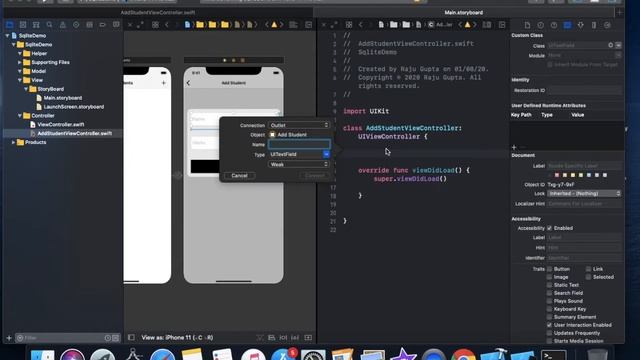
Task: Show the Quick Help inspector
Action: click(554, 25)
